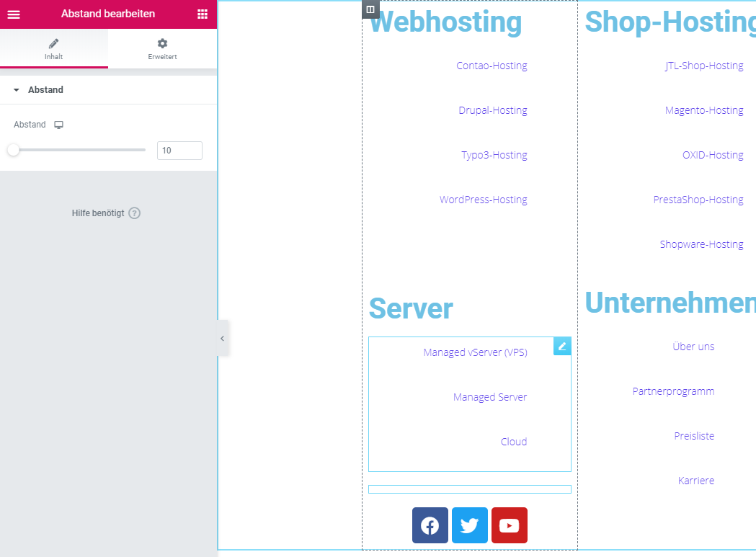This screenshot has height=557, width=756.
Task: Click the Abstand value input field
Action: tap(179, 151)
